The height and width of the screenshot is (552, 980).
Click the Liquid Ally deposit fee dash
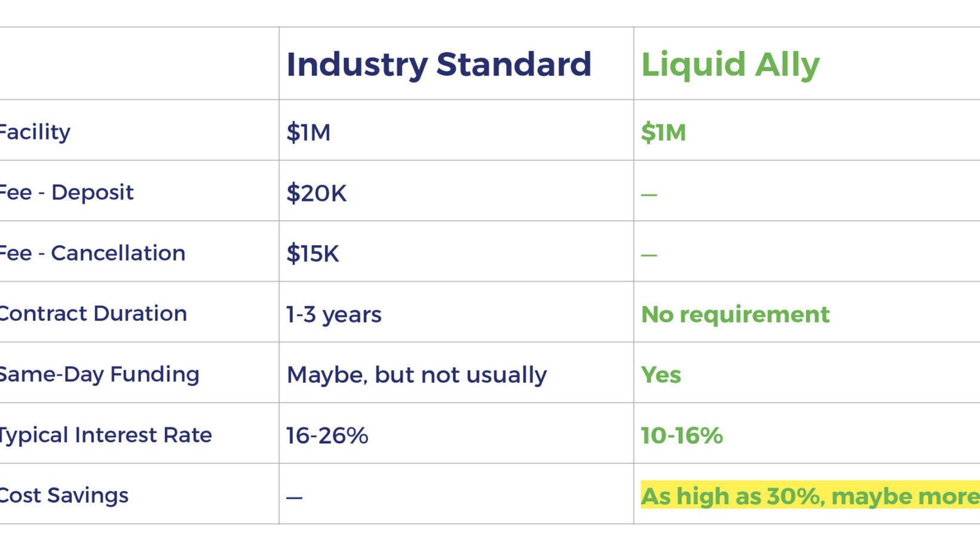[x=649, y=194]
